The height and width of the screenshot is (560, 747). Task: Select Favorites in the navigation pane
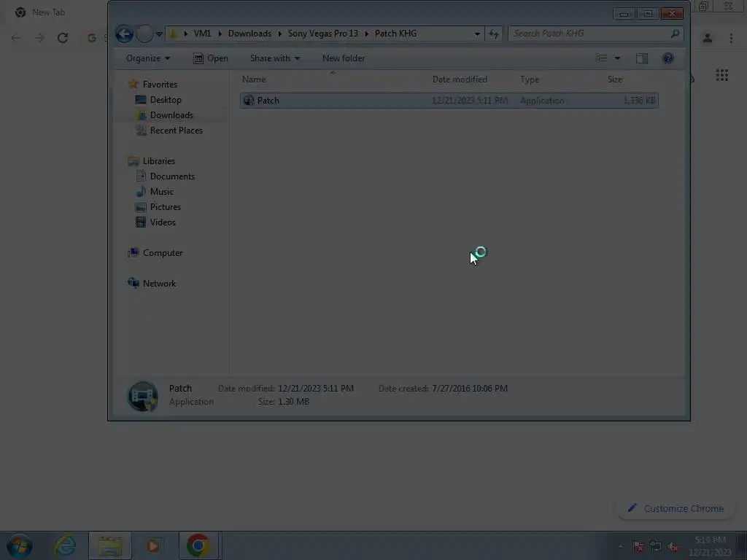[x=160, y=85]
